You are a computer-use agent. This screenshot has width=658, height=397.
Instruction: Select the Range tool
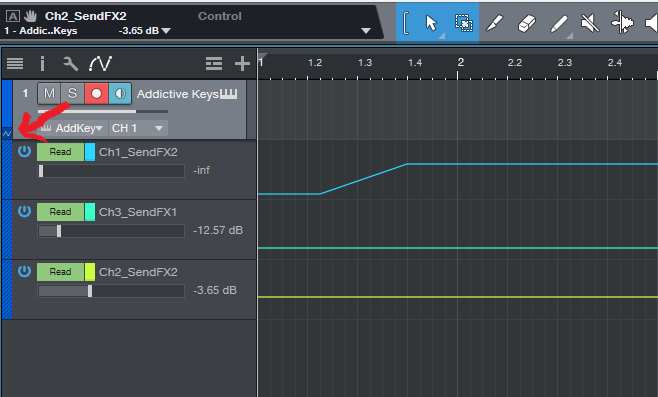[x=464, y=23]
